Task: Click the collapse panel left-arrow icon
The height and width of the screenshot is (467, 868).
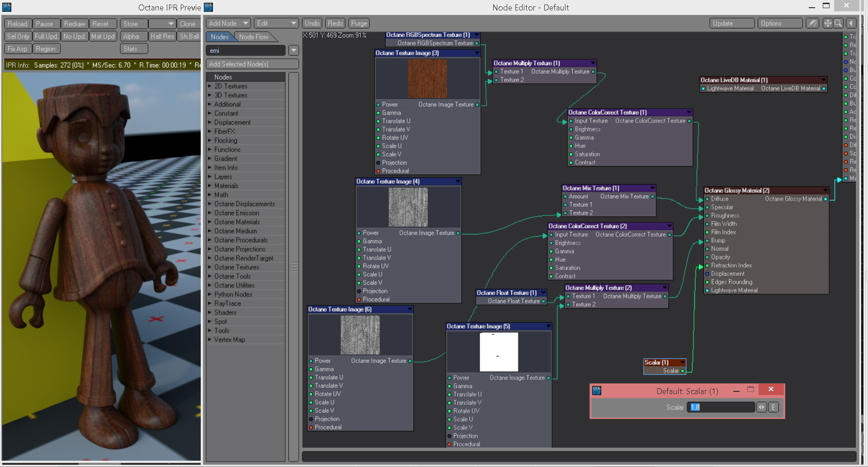Action: [x=851, y=23]
